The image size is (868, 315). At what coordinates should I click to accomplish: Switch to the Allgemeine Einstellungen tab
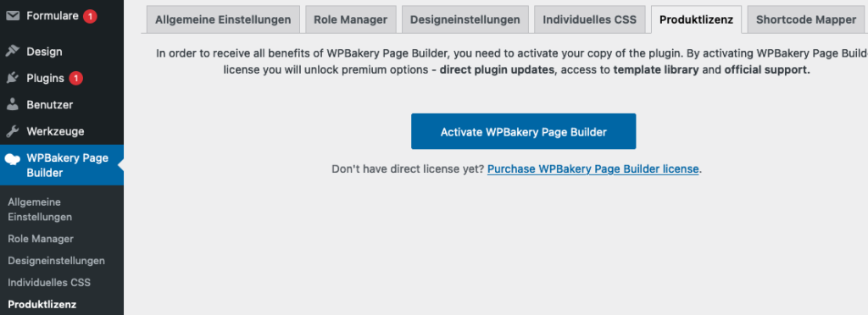223,19
